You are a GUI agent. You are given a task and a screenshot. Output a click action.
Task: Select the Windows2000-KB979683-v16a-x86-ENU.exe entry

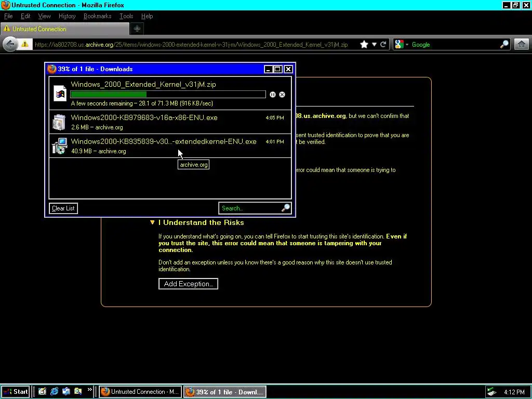[x=170, y=122]
